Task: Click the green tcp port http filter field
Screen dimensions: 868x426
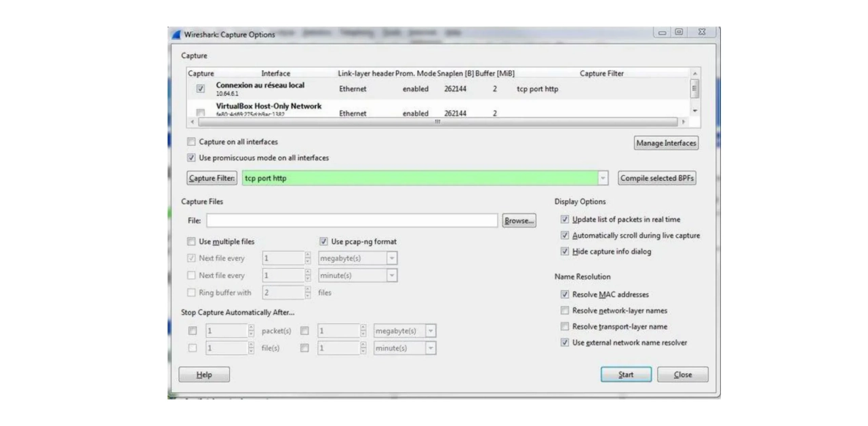Action: (419, 178)
